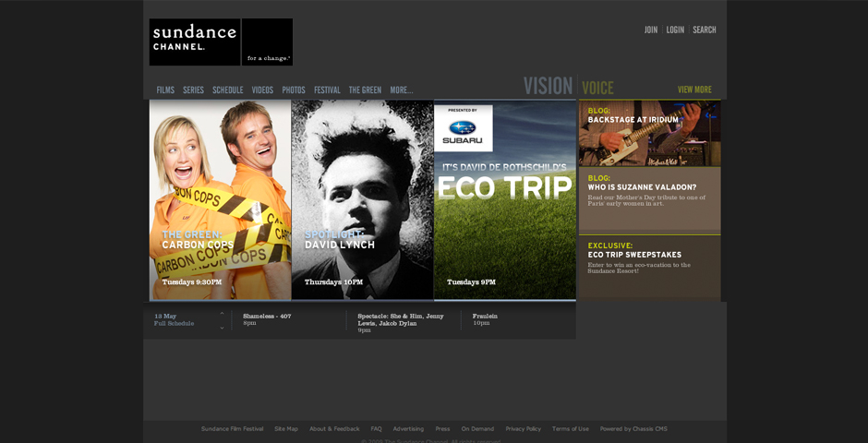
Task: Click the Subaru sponsor logo
Action: point(463,128)
